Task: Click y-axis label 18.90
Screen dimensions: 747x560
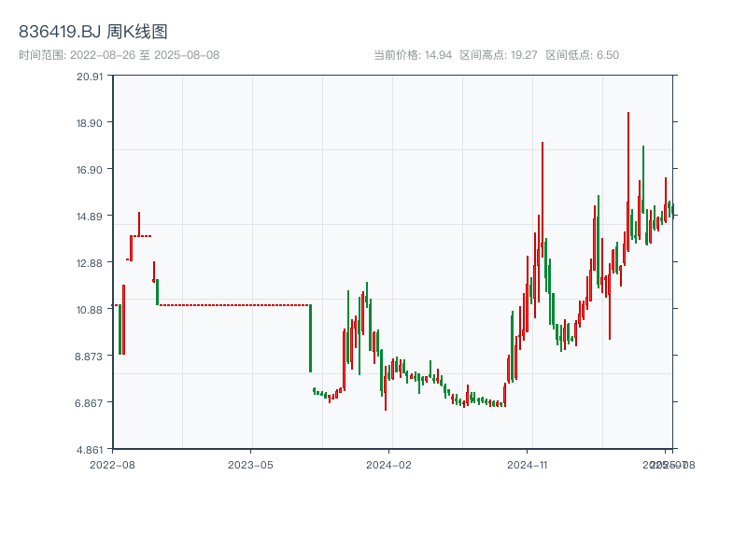Action: [90, 123]
